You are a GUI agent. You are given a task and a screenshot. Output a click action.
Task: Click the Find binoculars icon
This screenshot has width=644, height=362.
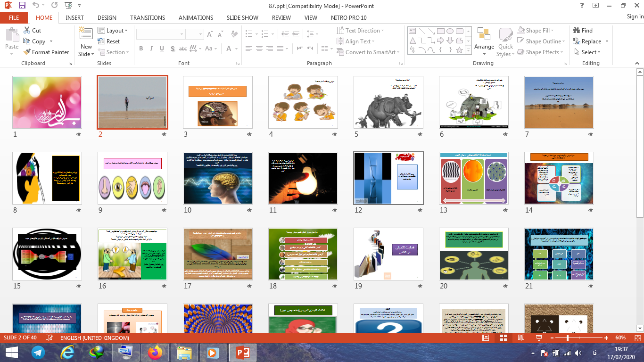coord(576,30)
